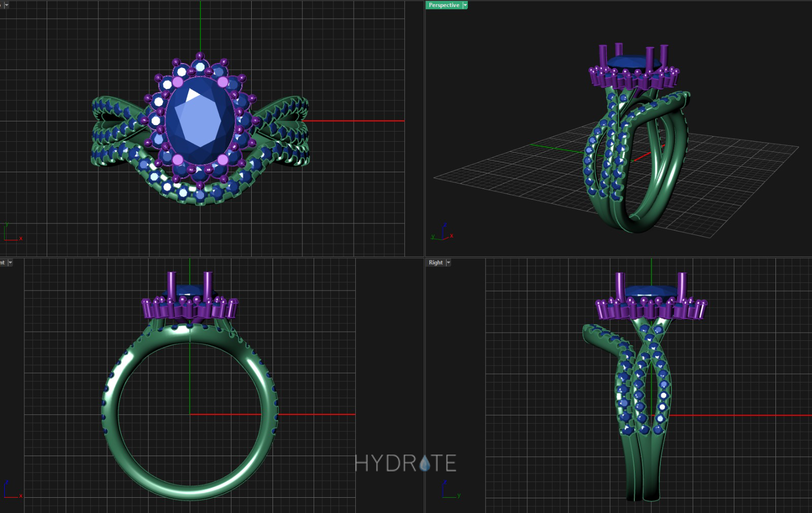
Task: Click the axis icon in Right viewport
Action: tap(449, 490)
